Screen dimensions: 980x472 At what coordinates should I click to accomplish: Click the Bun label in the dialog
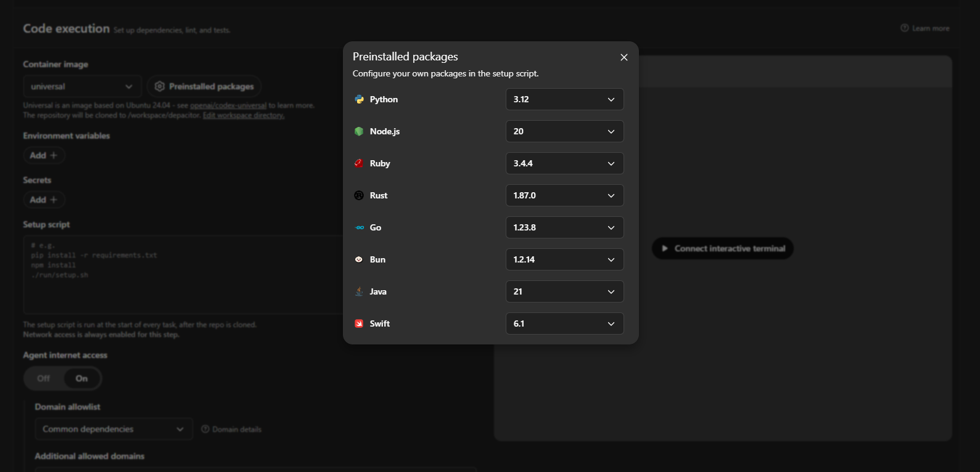point(377,259)
